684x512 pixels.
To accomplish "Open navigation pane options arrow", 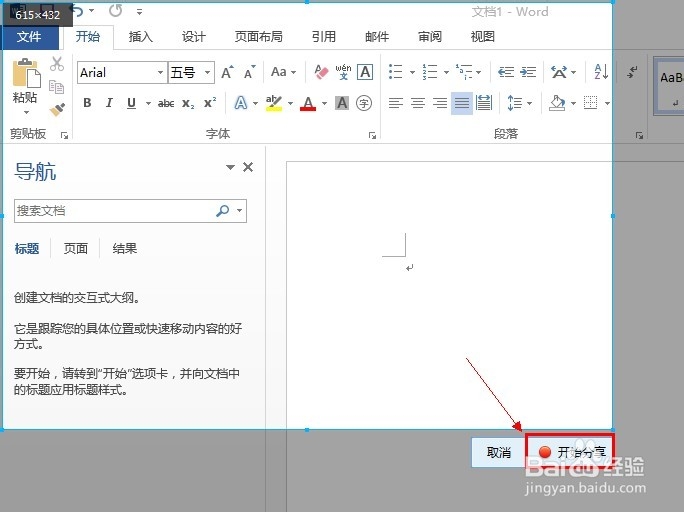I will 230,167.
